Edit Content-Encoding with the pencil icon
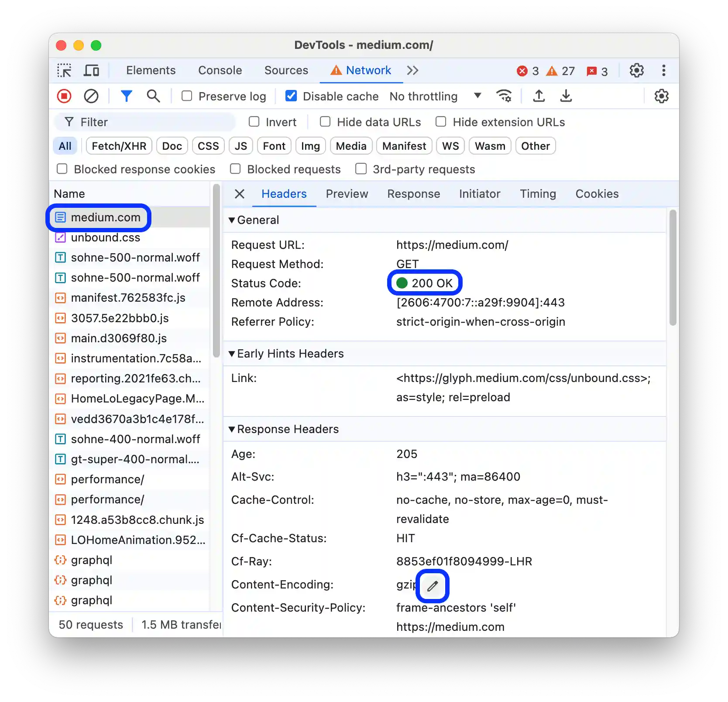 432,586
